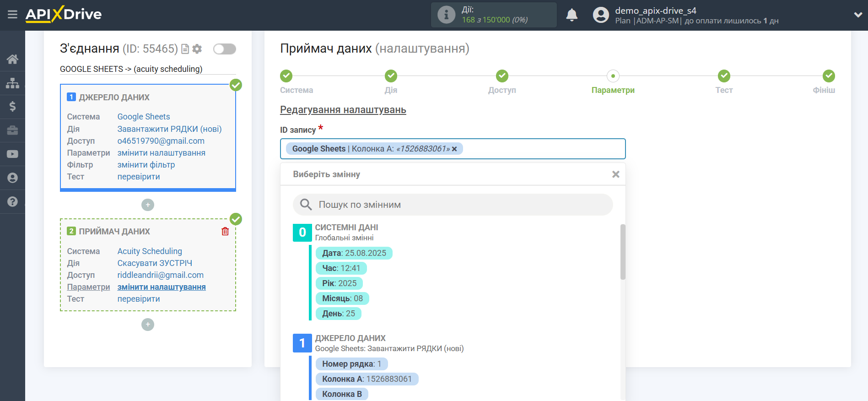Open the YouTube video sidebar icon

[x=12, y=154]
